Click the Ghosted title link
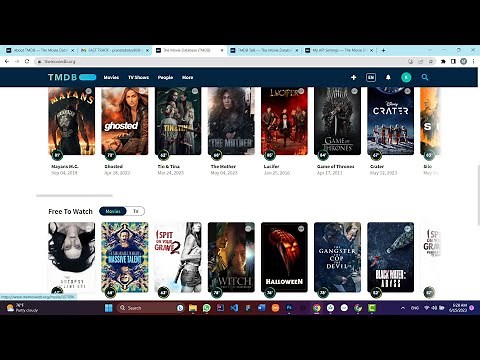The image size is (480, 360). [114, 166]
